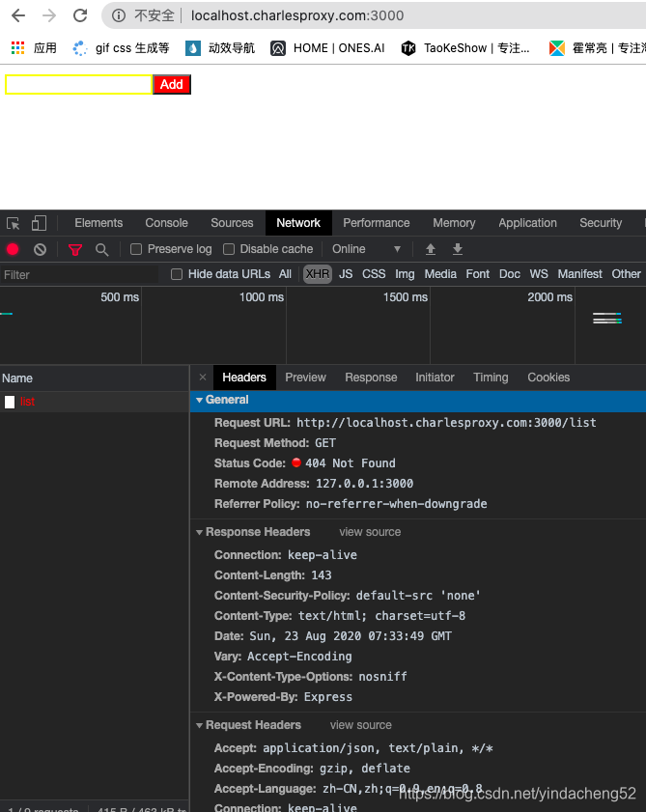This screenshot has height=812, width=646.
Task: Select the XHR request type filter
Action: point(317,274)
